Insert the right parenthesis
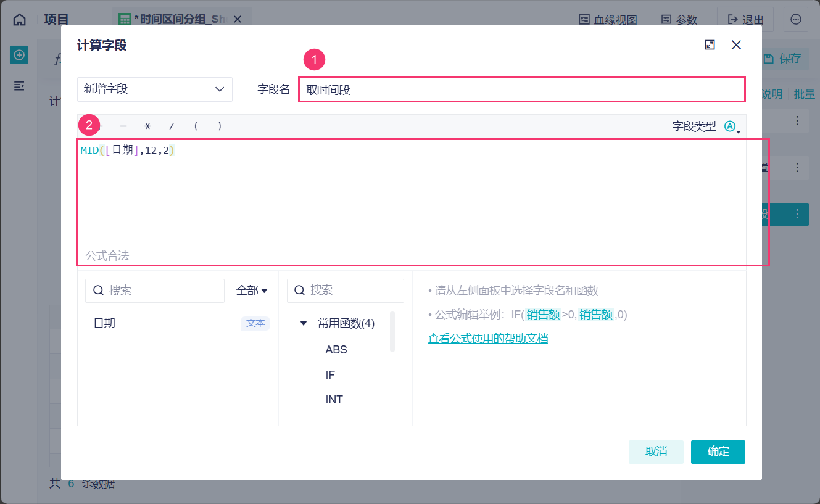The width and height of the screenshot is (820, 504). [x=220, y=126]
